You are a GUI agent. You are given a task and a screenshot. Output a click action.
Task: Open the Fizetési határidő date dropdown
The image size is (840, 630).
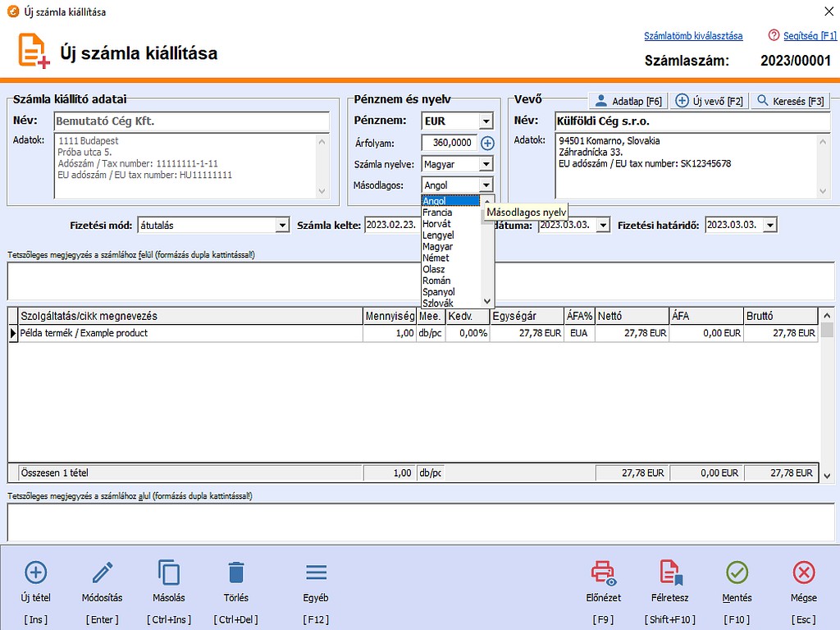click(769, 226)
